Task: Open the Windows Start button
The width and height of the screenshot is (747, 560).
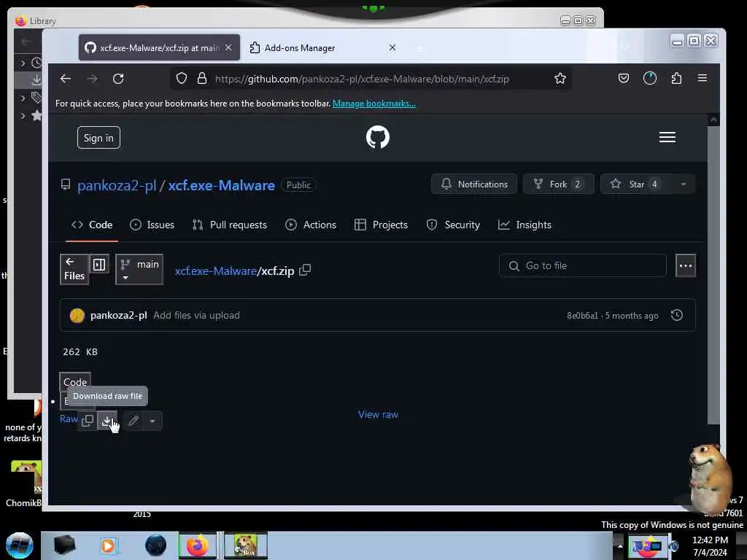Action: [x=20, y=545]
